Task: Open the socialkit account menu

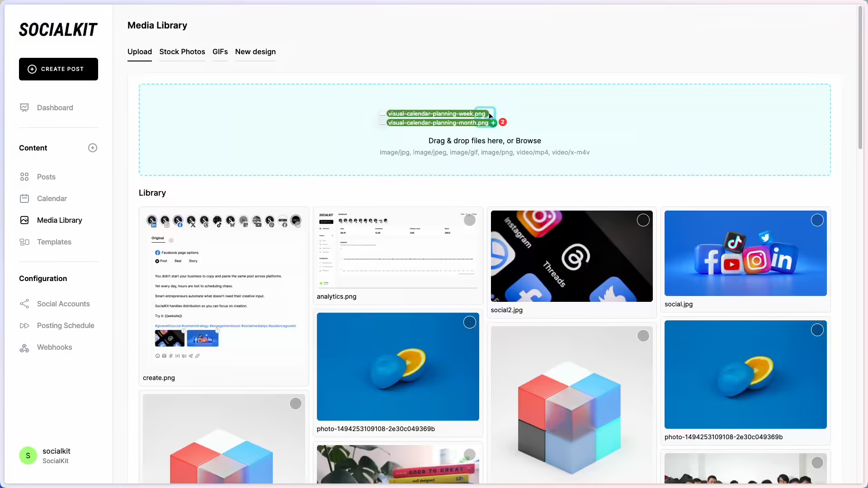Action: coord(45,455)
